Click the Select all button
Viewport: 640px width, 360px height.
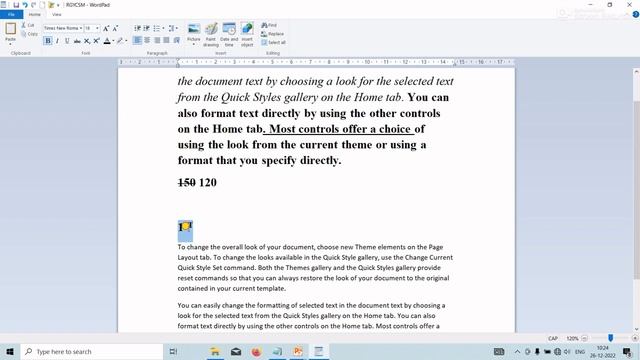coord(273,42)
